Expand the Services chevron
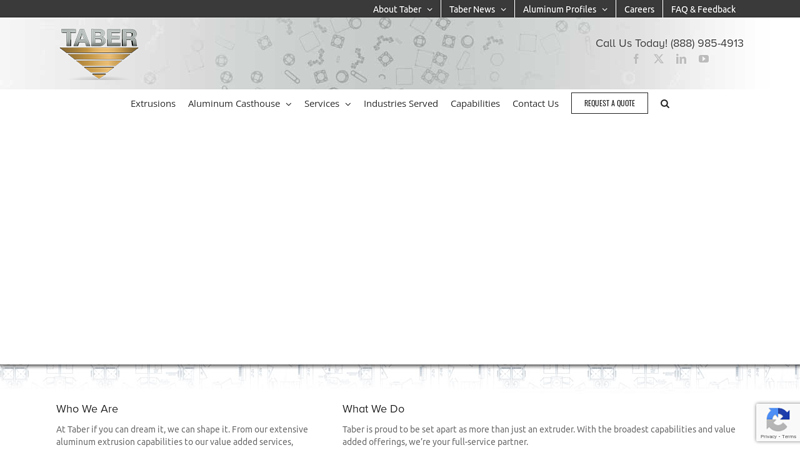 pos(348,104)
